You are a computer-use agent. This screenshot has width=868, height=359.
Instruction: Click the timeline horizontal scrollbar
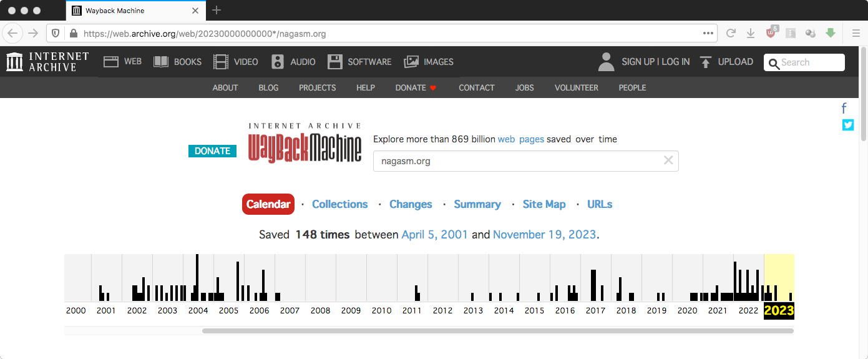pos(498,331)
